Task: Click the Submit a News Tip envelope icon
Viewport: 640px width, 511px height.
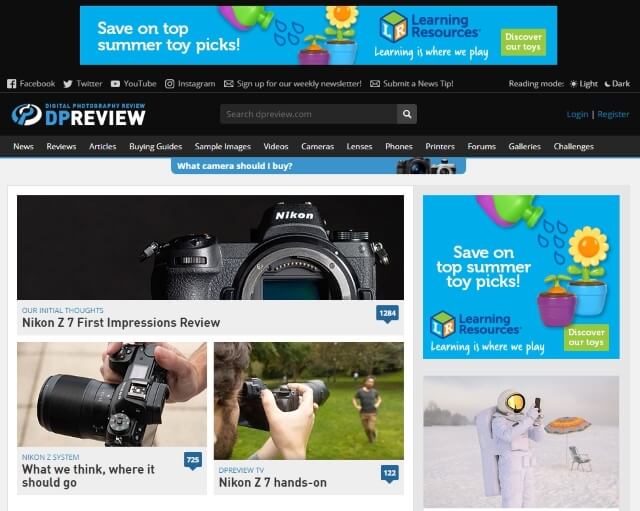Action: [x=375, y=84]
